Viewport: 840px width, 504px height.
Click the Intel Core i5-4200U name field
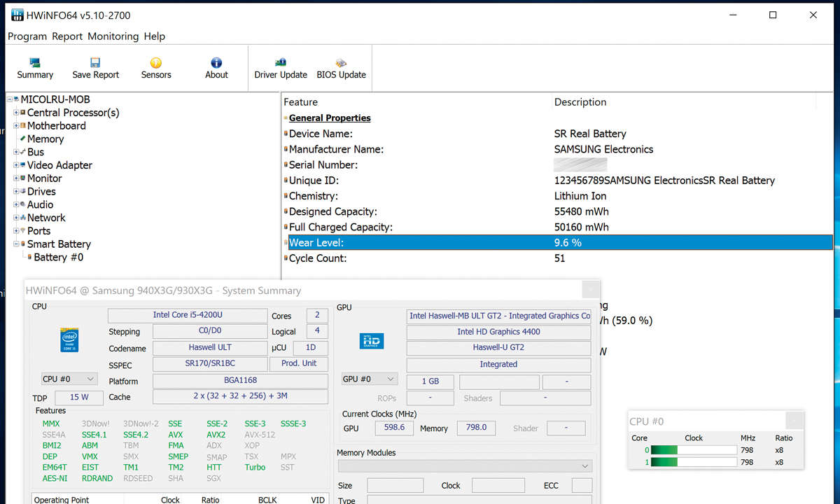coord(188,316)
